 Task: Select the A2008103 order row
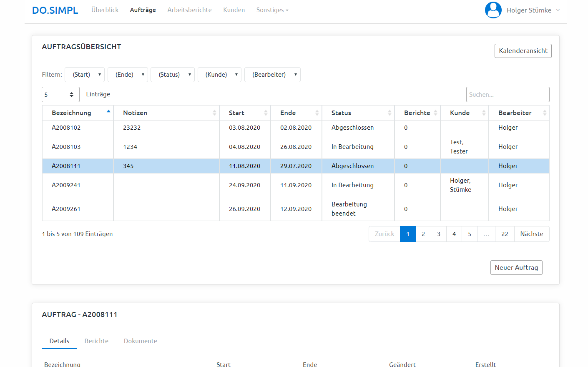pyautogui.click(x=66, y=147)
